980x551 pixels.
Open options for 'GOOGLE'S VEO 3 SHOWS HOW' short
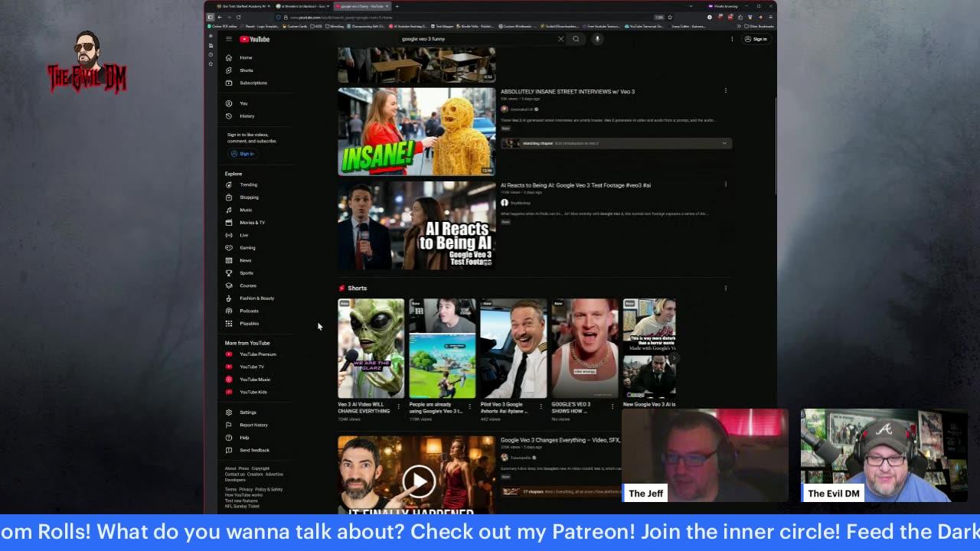(612, 406)
